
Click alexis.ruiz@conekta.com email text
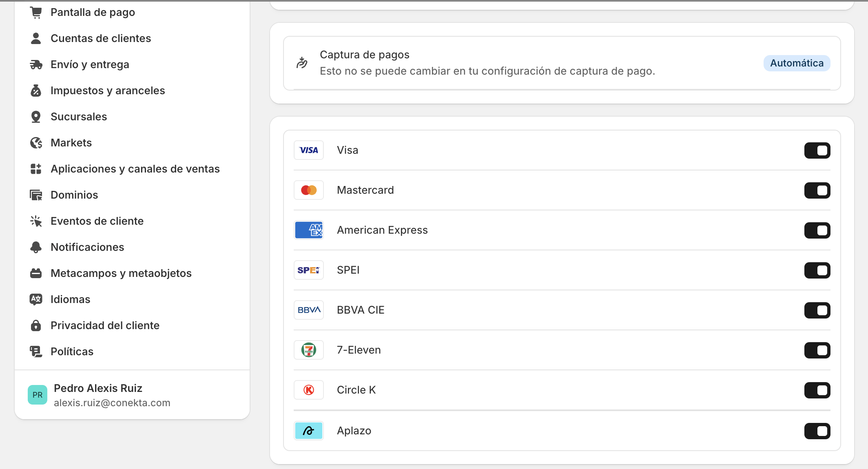point(112,403)
